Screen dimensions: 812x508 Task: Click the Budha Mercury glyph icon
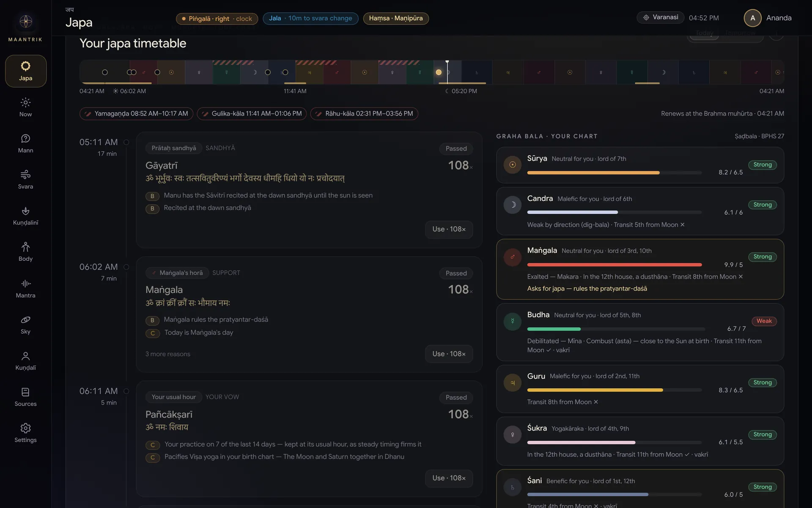(513, 321)
